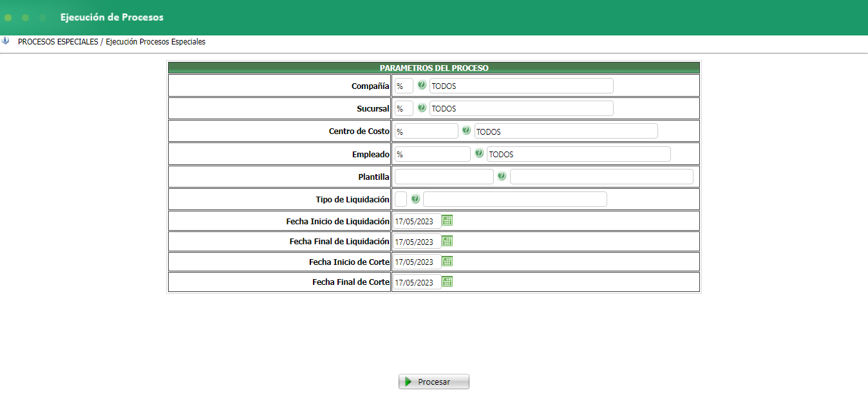Focus the Tipo de Liquidación code field
This screenshot has height=417, width=868.
[401, 199]
